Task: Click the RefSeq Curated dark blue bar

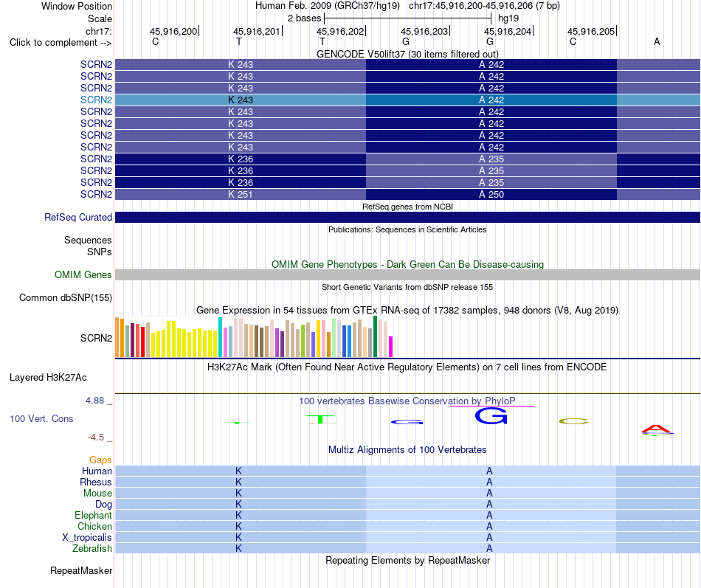Action: (x=407, y=218)
